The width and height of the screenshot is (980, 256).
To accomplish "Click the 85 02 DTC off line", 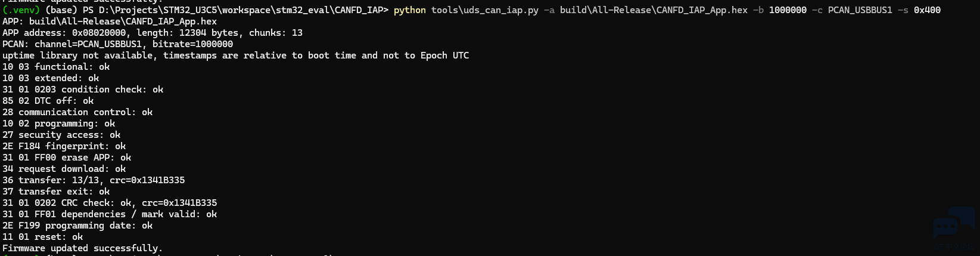I will tap(48, 101).
